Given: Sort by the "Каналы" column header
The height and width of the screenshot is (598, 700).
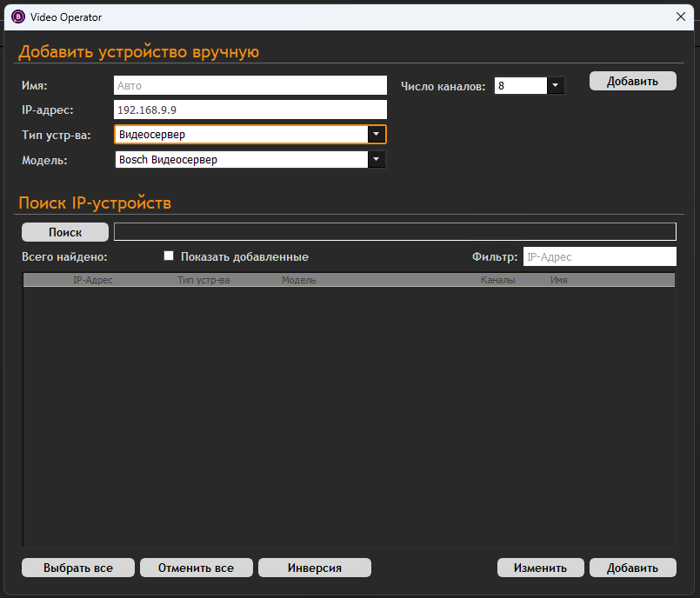Looking at the screenshot, I should tap(497, 281).
